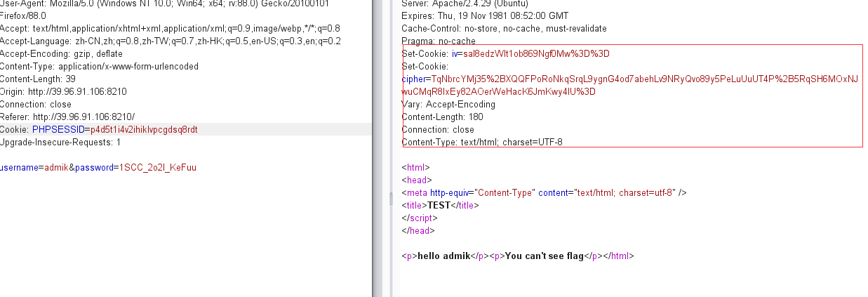This screenshot has height=297, width=868.
Task: Click the PHPSESSID cookie value
Action: pyautogui.click(x=143, y=130)
